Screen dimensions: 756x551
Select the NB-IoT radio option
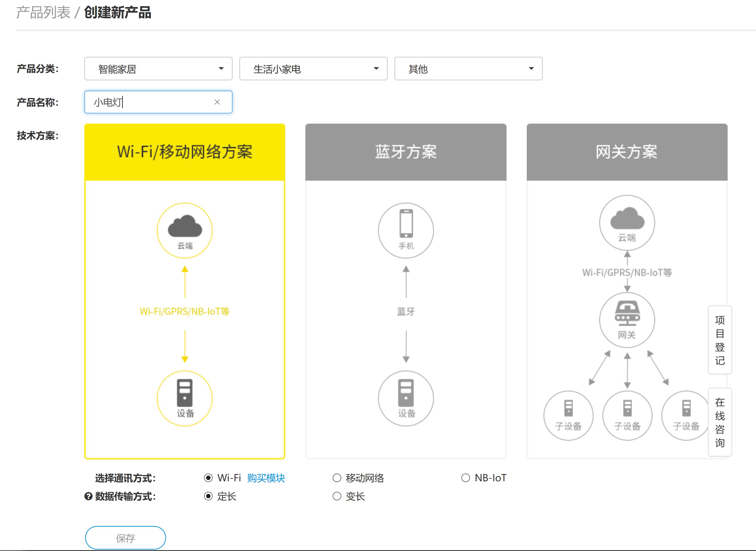click(466, 478)
